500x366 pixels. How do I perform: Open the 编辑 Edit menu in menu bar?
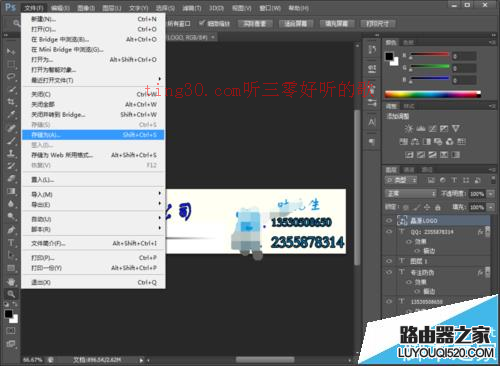point(60,7)
